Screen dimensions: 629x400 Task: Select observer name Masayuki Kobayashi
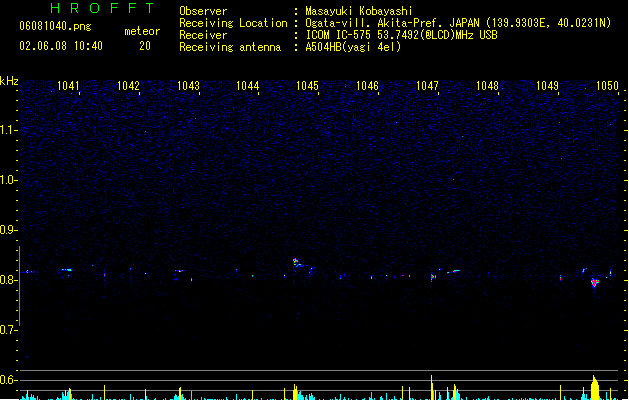pyautogui.click(x=359, y=11)
